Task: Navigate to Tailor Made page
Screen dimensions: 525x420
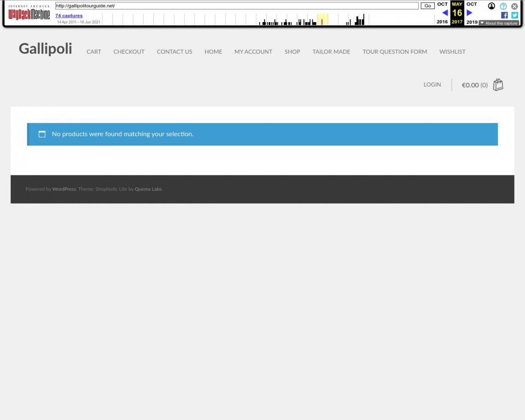Action: (x=331, y=52)
